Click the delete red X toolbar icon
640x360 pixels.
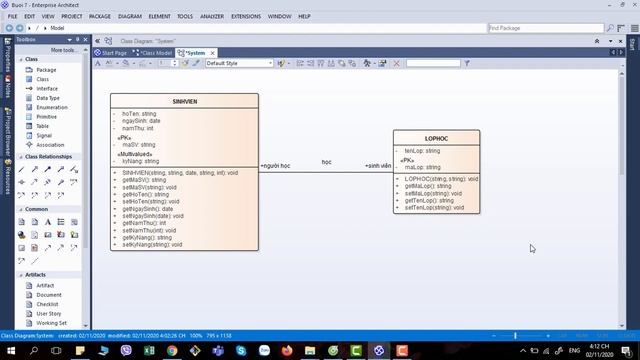[396, 63]
